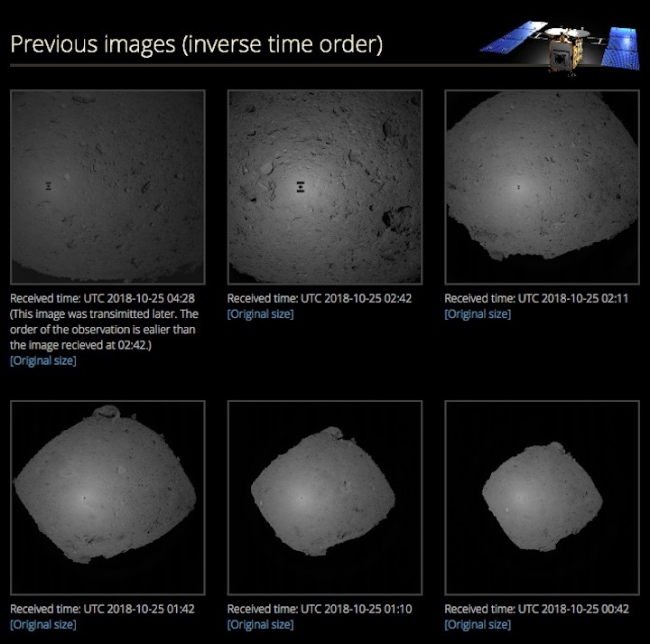Open Original size link for 02:42 image
Viewport: 650px width, 644px height.
260,313
